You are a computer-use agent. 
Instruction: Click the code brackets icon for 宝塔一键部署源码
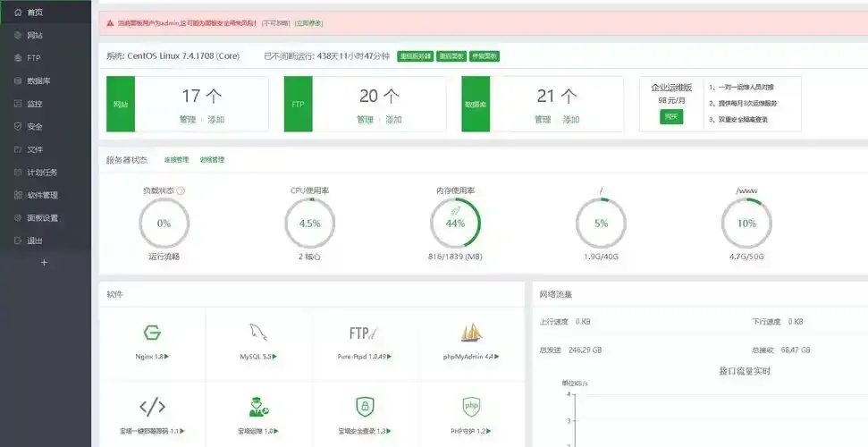[152, 407]
